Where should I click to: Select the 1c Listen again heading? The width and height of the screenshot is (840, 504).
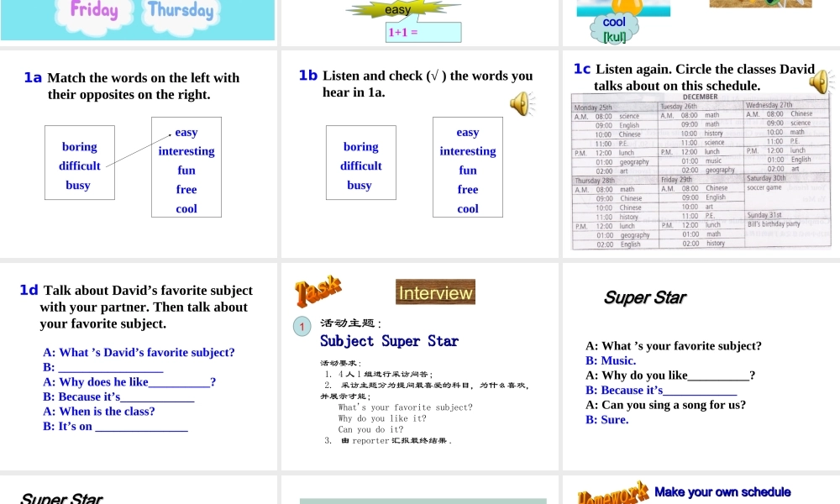(695, 77)
